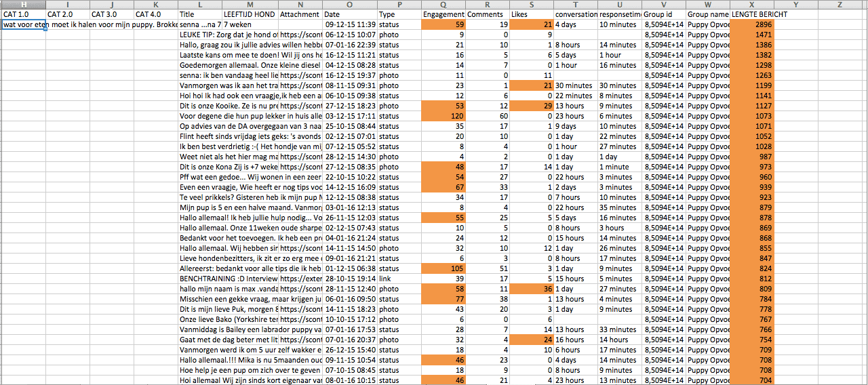Select the date cell 26-11-15 12:03
This screenshot has height=385, width=868.
[349, 218]
